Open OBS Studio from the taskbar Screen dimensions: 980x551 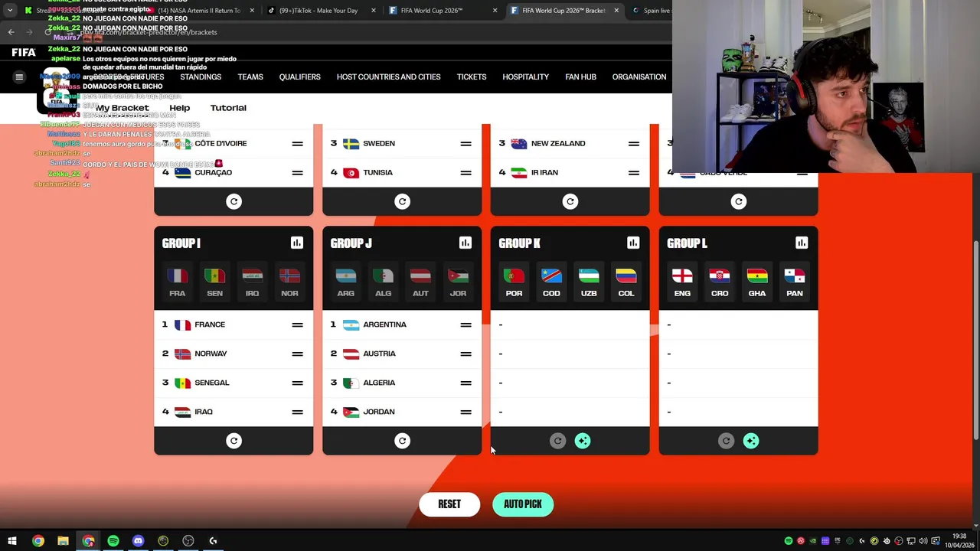click(188, 541)
